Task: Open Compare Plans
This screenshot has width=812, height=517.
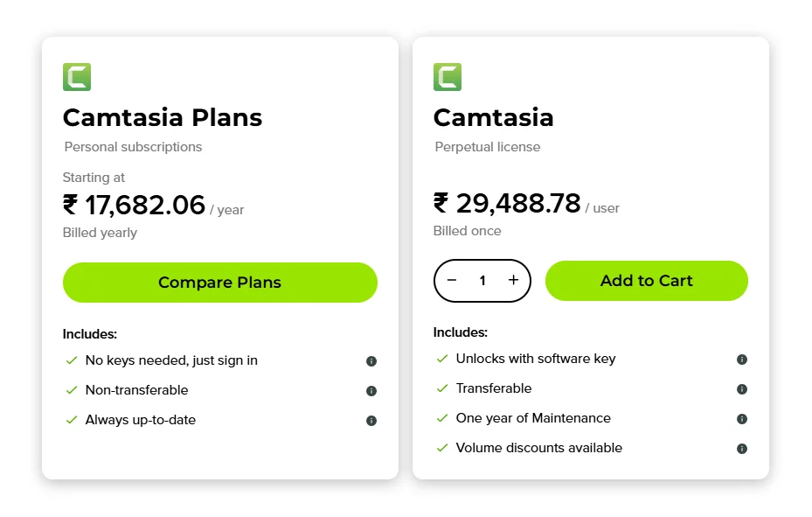Action: tap(220, 283)
